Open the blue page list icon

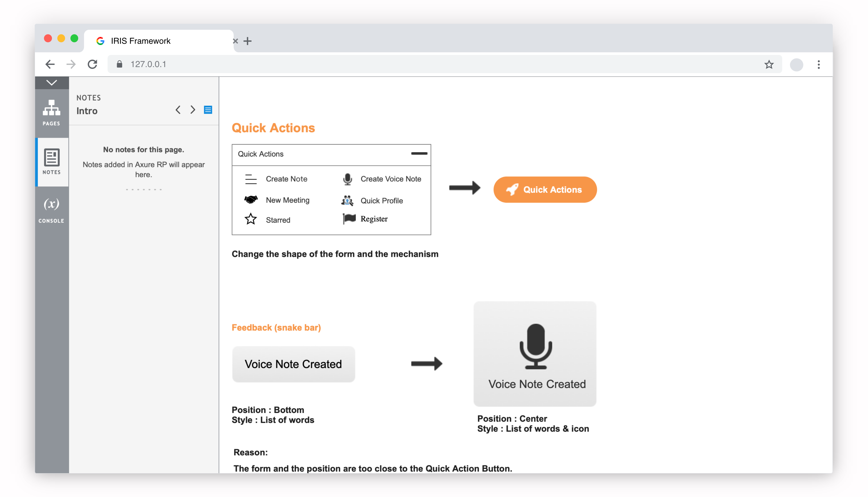(x=208, y=110)
